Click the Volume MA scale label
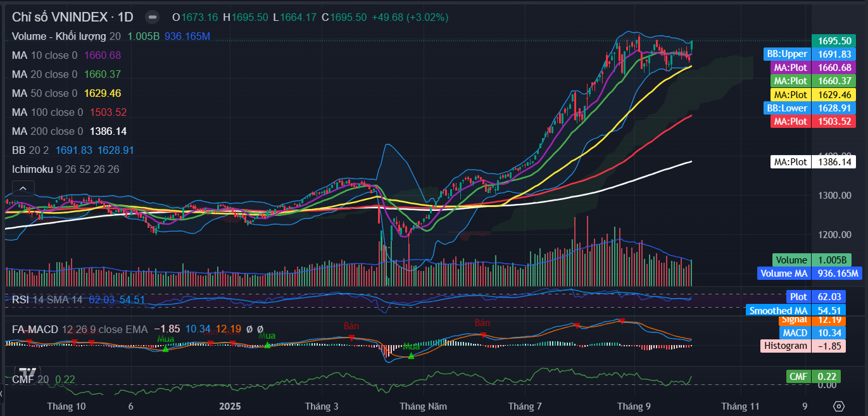Screen dimensions: 868x416 784,274
